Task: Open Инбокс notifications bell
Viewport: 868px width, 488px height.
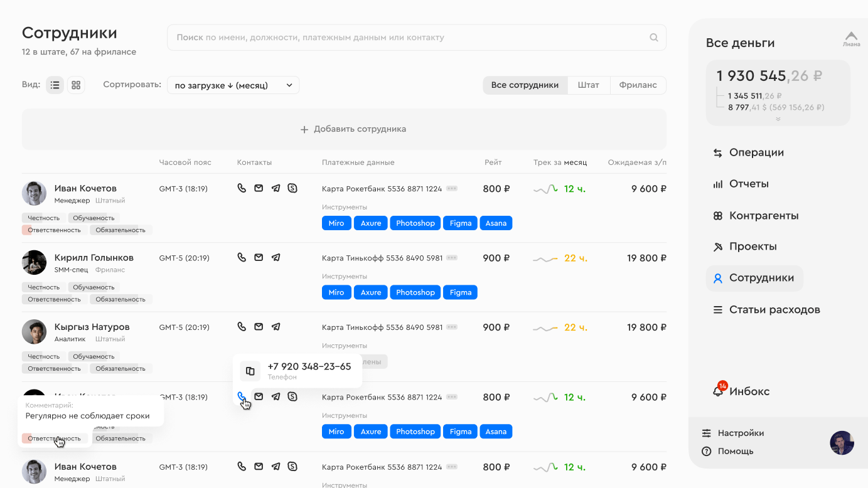Action: pyautogui.click(x=718, y=391)
